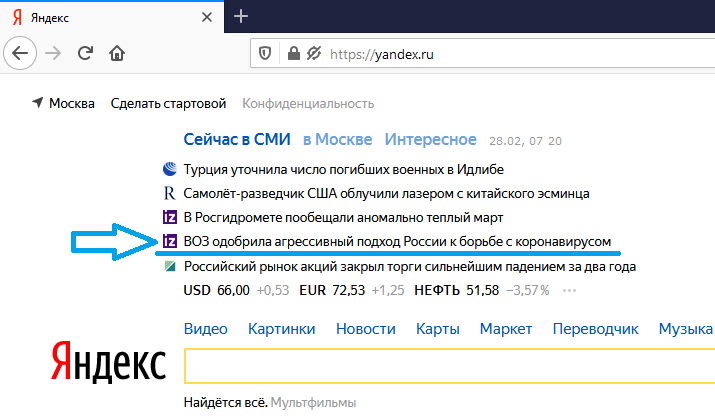Image resolution: width=715 pixels, height=416 pixels.
Task: Switch to в Москве news tab
Action: tap(337, 139)
